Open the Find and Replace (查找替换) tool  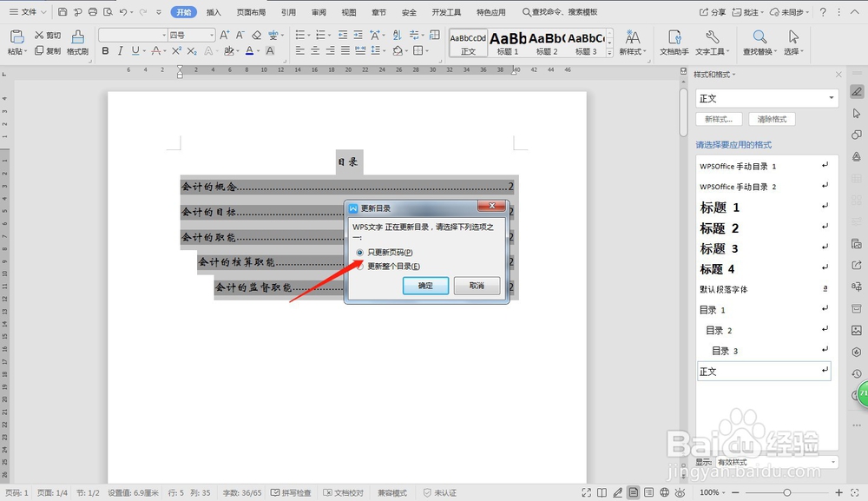pos(759,43)
